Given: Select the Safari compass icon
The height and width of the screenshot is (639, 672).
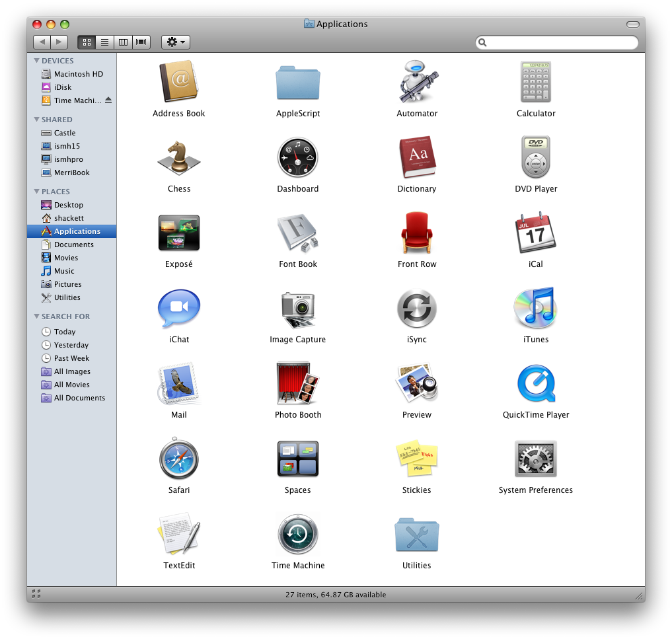Looking at the screenshot, I should 178,459.
